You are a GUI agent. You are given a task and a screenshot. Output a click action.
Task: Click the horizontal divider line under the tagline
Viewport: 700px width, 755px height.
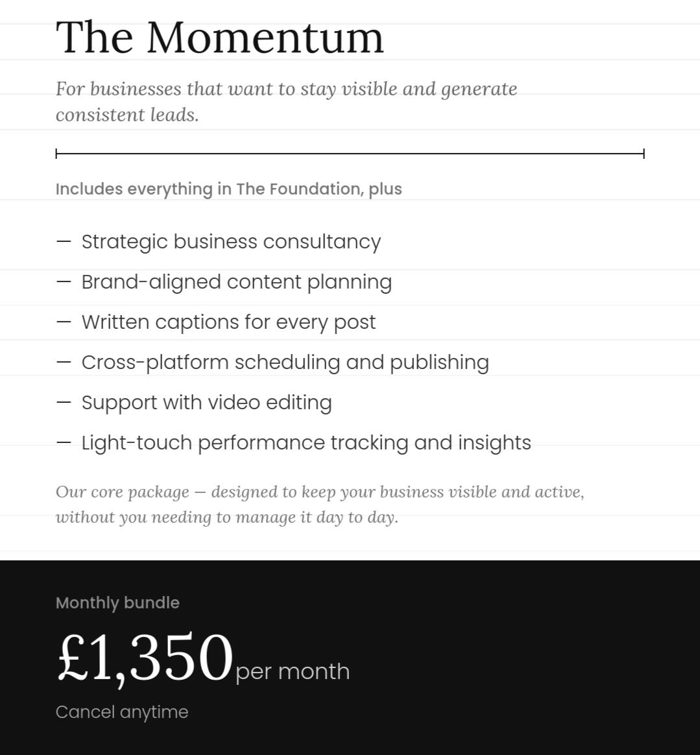click(350, 154)
